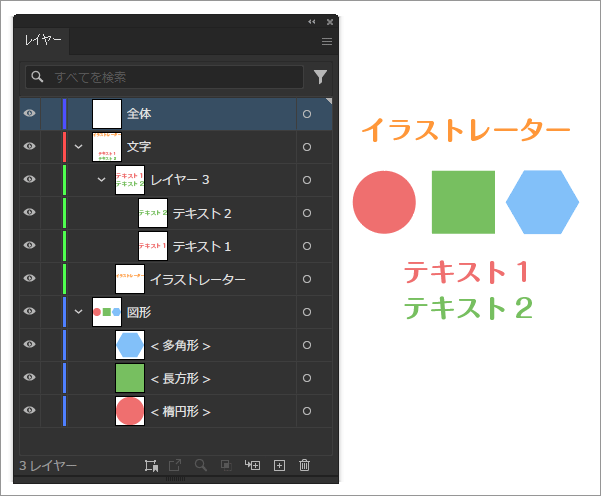Image resolution: width=601 pixels, height=496 pixels.
Task: Open the Layers panel hamburger menu
Action: [x=327, y=41]
